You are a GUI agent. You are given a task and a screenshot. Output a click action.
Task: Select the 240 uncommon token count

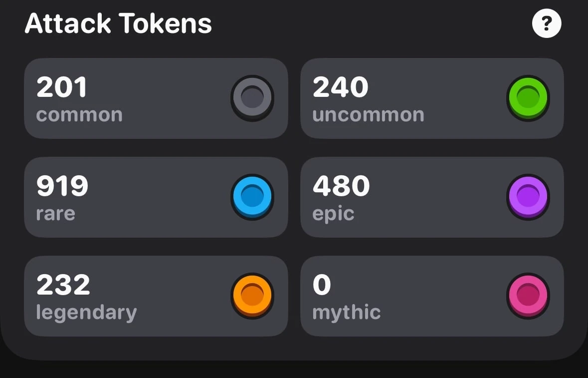coord(340,87)
